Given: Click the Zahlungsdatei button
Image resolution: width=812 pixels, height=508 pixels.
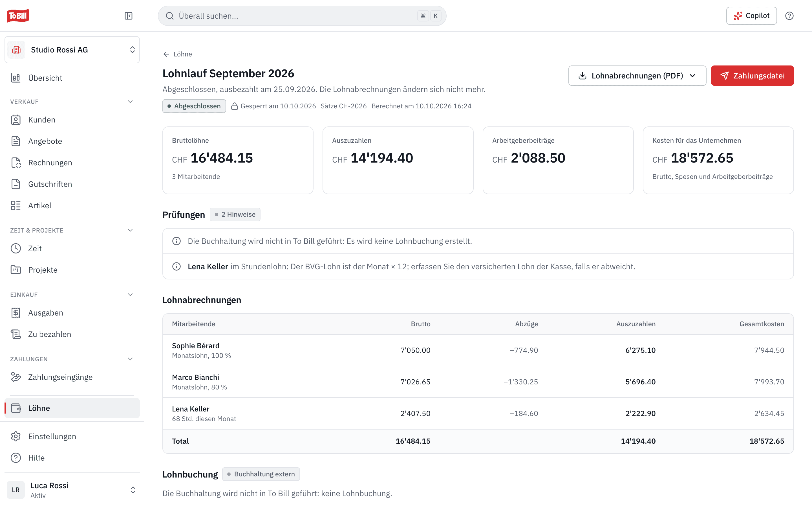Looking at the screenshot, I should coord(752,76).
